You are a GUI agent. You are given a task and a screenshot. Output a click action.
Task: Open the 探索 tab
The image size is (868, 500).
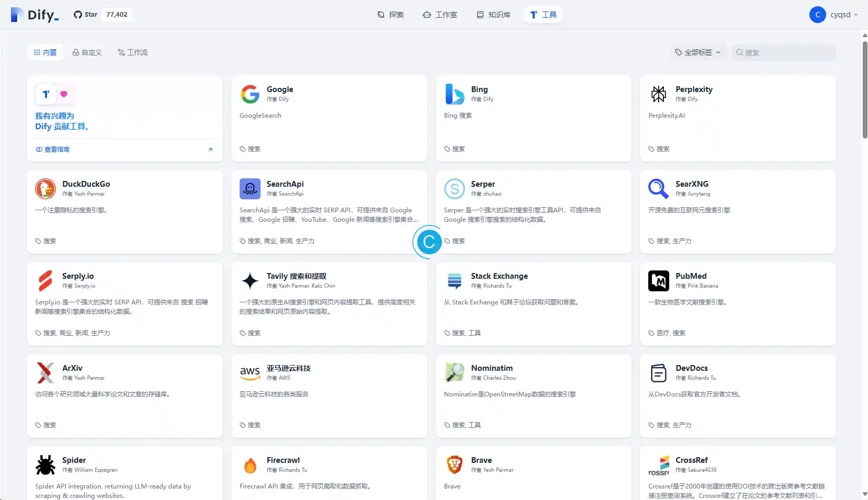(390, 15)
